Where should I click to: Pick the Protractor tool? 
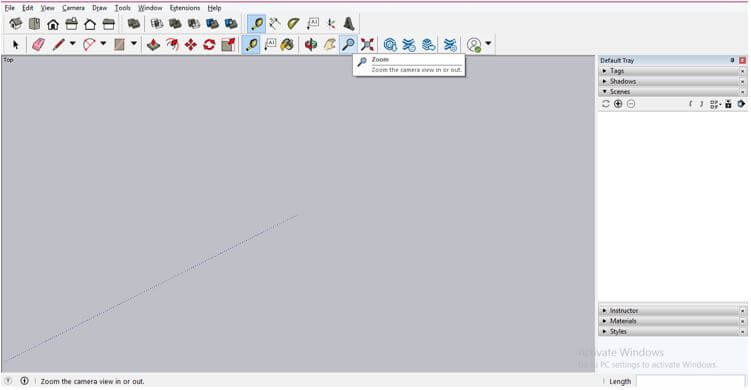[294, 23]
